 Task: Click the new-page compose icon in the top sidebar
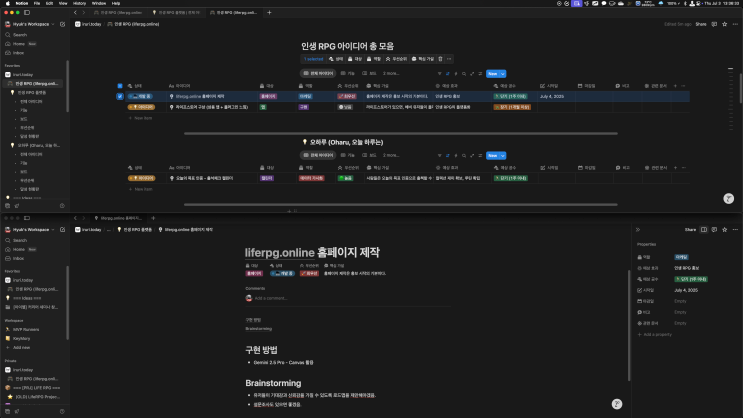pos(63,24)
